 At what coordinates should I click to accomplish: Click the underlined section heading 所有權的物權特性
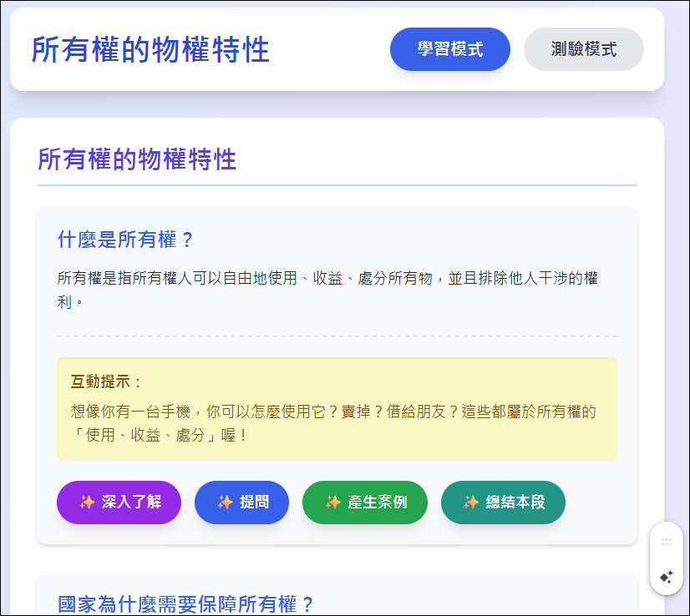coord(137,159)
